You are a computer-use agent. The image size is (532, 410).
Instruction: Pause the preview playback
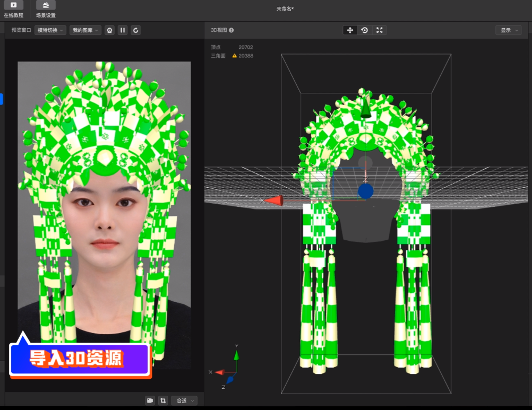(123, 30)
